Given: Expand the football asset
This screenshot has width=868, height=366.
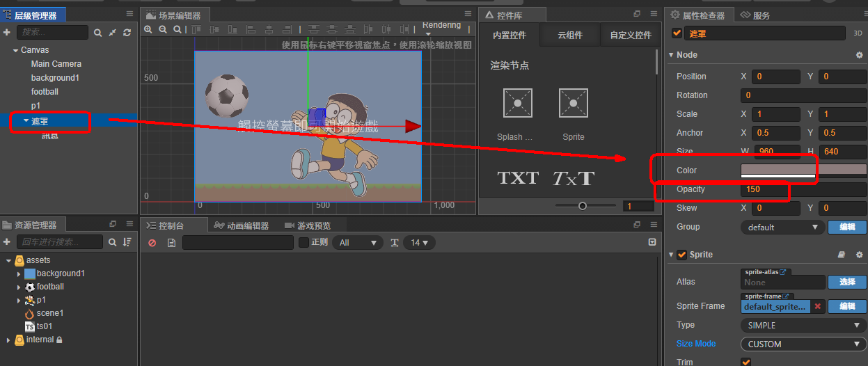Looking at the screenshot, I should (19, 287).
